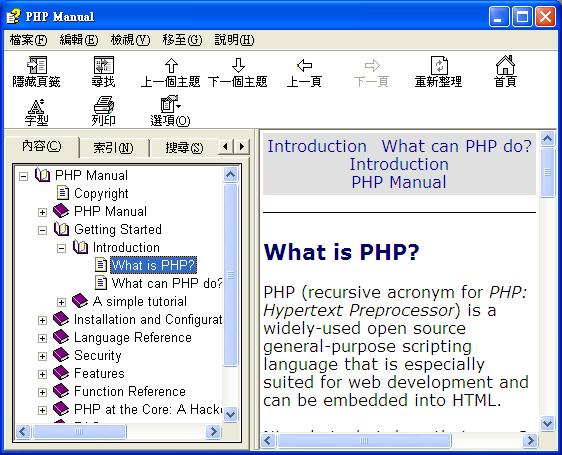562x455 pixels.
Task: Switch to the 內容(C) contents tab
Action: (x=42, y=146)
